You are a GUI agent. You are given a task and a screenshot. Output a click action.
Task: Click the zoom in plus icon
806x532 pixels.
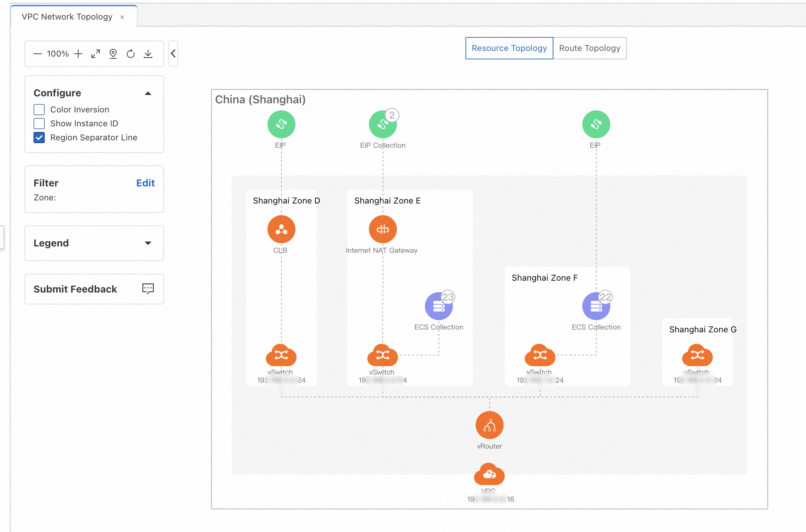coord(79,54)
